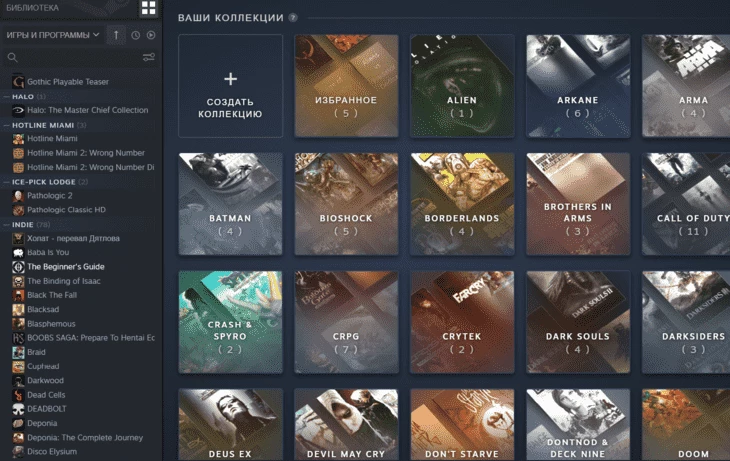The width and height of the screenshot is (730, 461).
Task: Open the Bioshock collection tile
Action: (346, 204)
